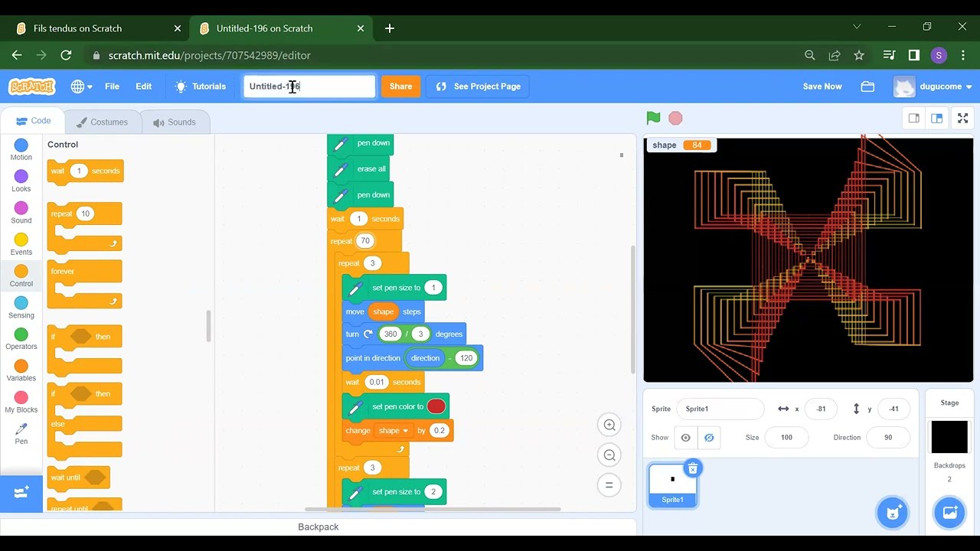Image resolution: width=980 pixels, height=551 pixels.
Task: Switch to small stage layout
Action: pyautogui.click(x=913, y=118)
